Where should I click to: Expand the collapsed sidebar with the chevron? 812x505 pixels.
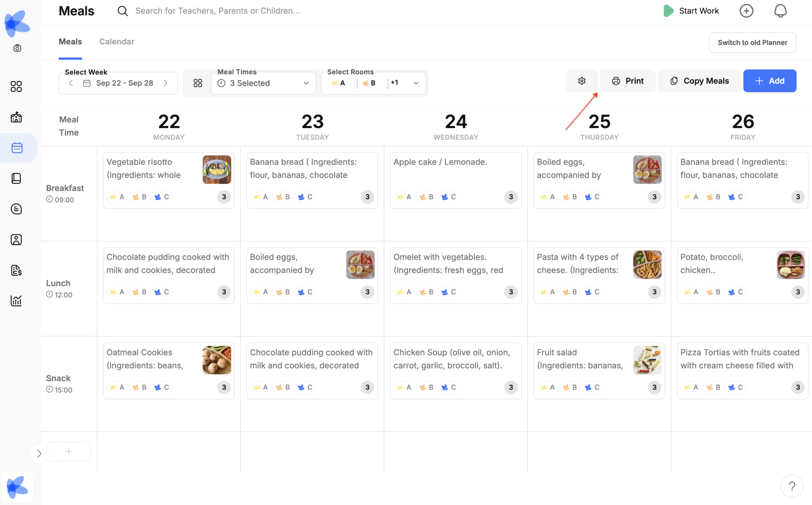tap(39, 454)
